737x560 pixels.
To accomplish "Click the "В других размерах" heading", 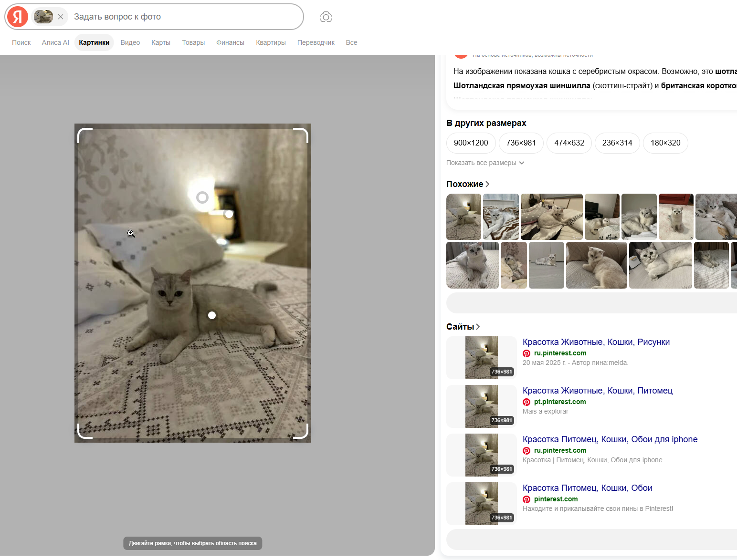I will click(x=486, y=123).
